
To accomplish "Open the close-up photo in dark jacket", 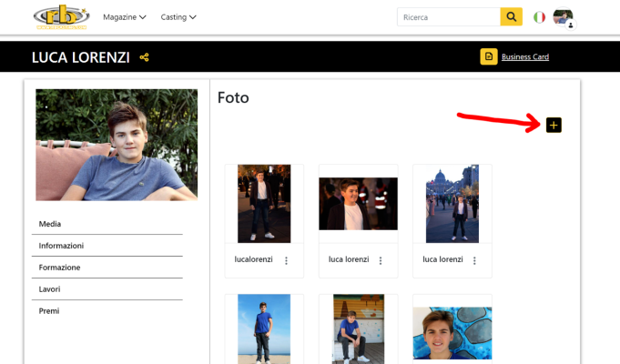I will pos(358,204).
